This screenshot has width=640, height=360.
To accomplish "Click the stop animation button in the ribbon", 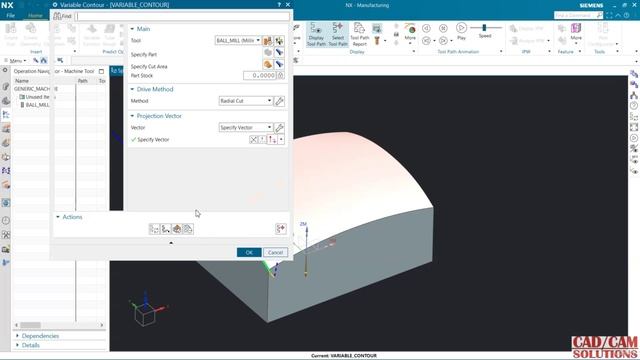I will (443, 28).
